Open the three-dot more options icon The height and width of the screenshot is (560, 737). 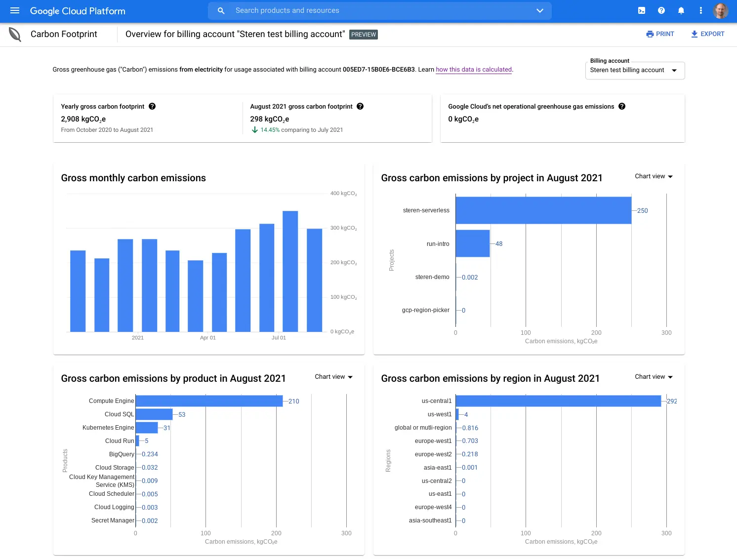(700, 10)
